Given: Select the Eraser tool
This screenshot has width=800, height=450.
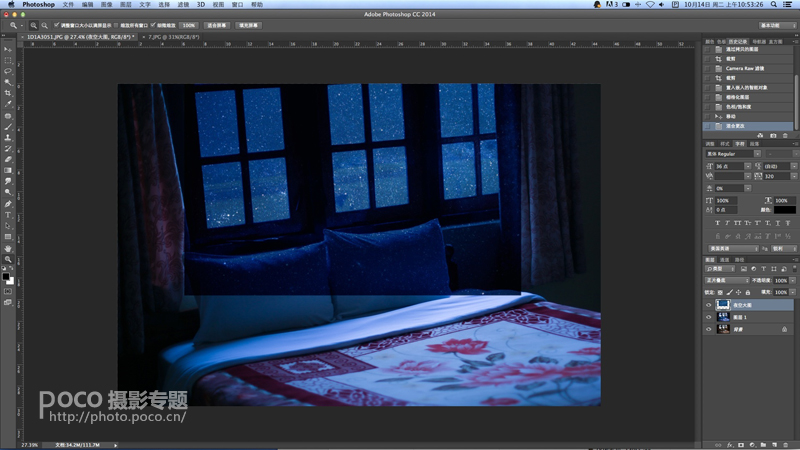Looking at the screenshot, I should coord(8,159).
